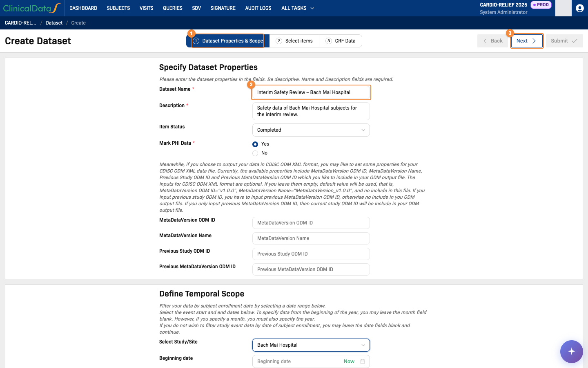The image size is (588, 368).
Task: Open the VISITS menu item
Action: coord(147,8)
